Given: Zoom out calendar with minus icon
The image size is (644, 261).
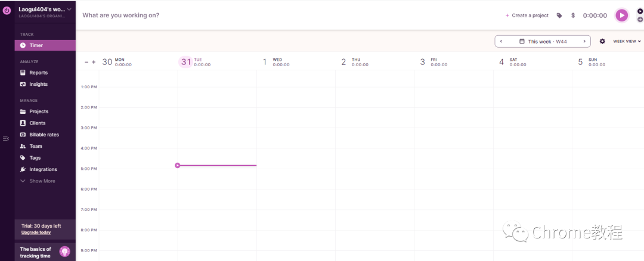Looking at the screenshot, I should click(86, 62).
